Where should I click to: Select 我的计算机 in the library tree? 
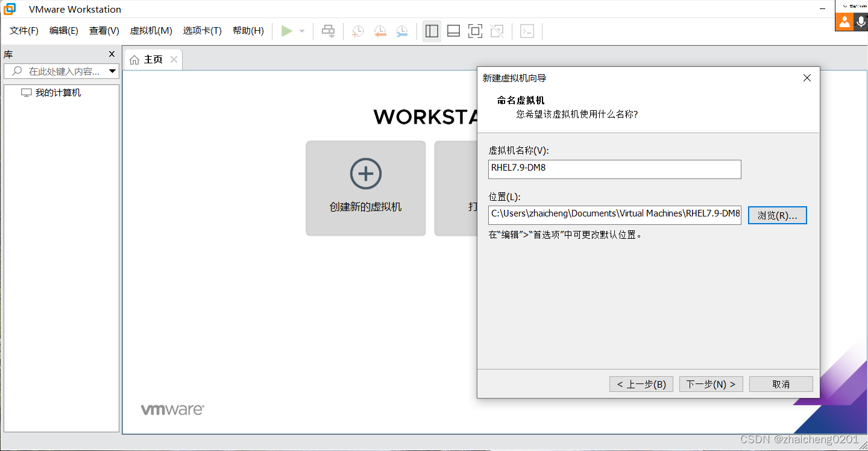point(58,93)
